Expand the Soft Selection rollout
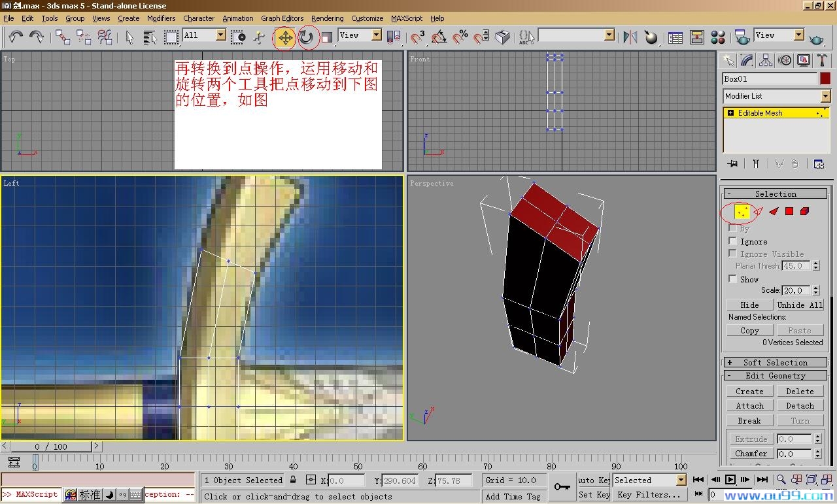 [776, 362]
